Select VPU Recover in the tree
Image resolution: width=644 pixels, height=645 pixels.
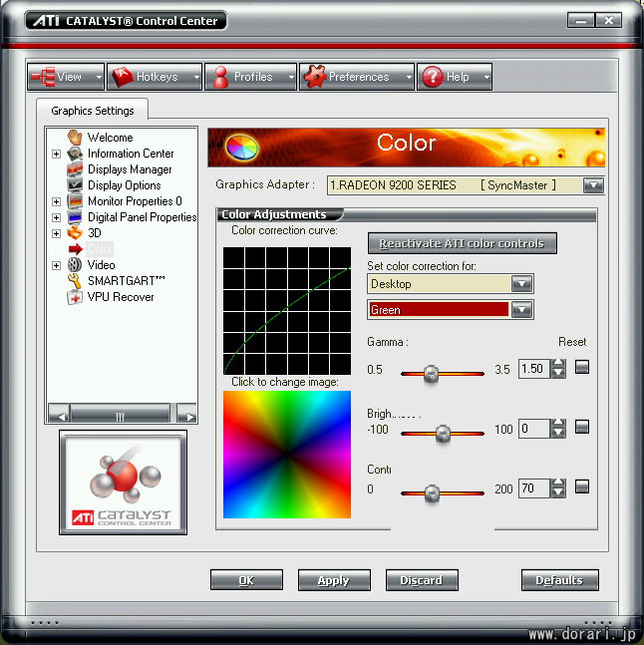121,297
